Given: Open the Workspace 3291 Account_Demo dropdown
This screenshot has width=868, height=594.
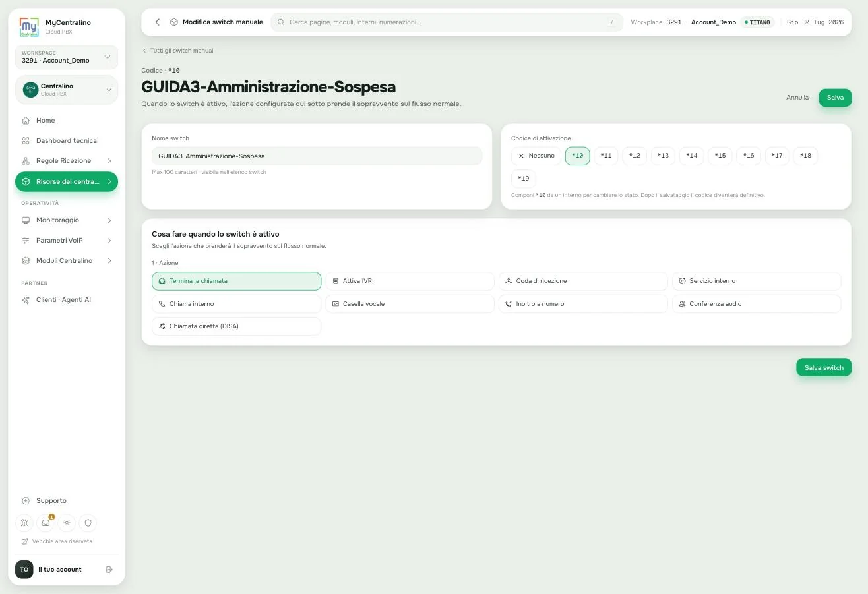Looking at the screenshot, I should pyautogui.click(x=67, y=57).
